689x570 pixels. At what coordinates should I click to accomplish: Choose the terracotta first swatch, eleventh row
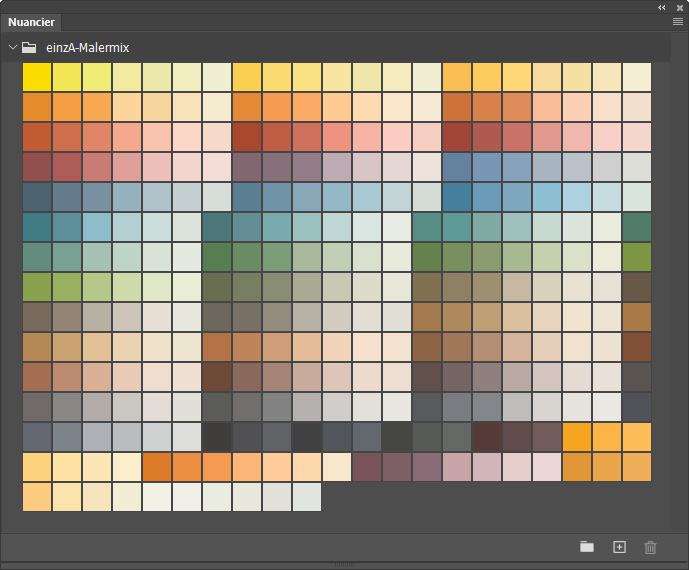37,377
